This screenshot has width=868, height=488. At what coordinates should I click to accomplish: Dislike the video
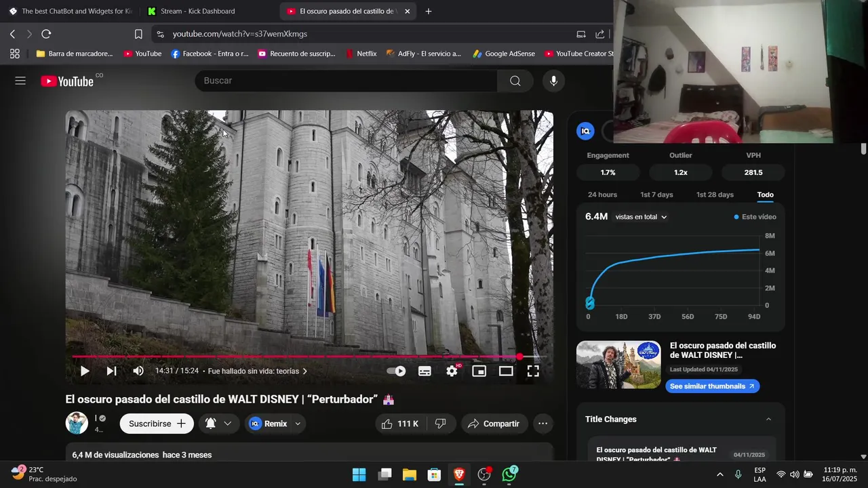pos(441,424)
